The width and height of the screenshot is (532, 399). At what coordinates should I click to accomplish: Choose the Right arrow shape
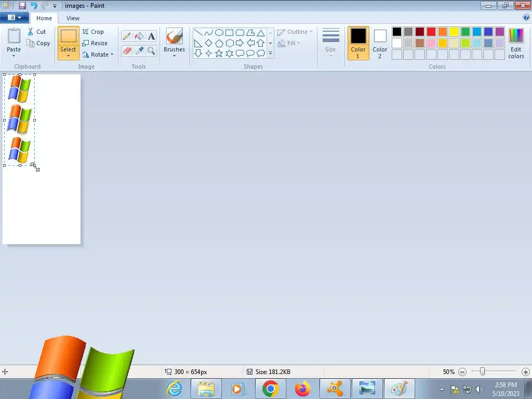tap(240, 43)
